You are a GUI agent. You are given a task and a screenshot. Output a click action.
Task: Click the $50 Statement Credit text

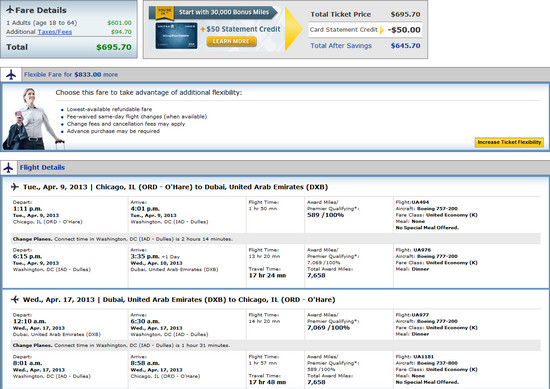240,29
